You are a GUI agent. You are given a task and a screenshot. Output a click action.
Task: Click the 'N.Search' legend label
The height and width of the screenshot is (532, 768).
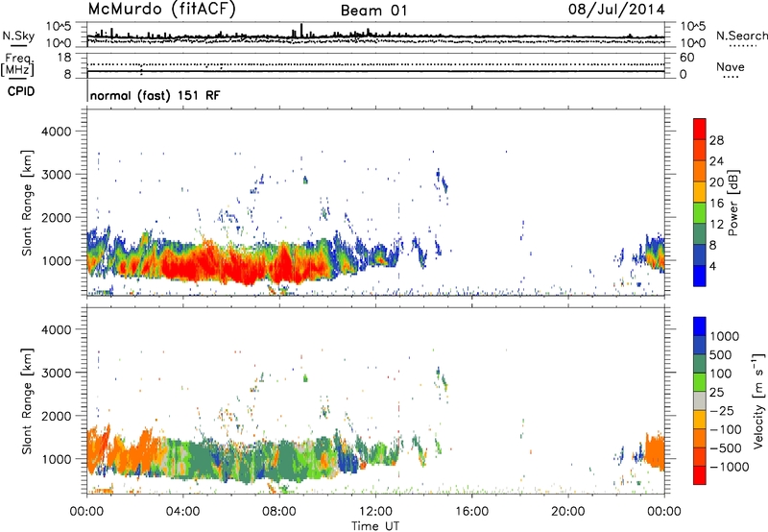(x=742, y=36)
